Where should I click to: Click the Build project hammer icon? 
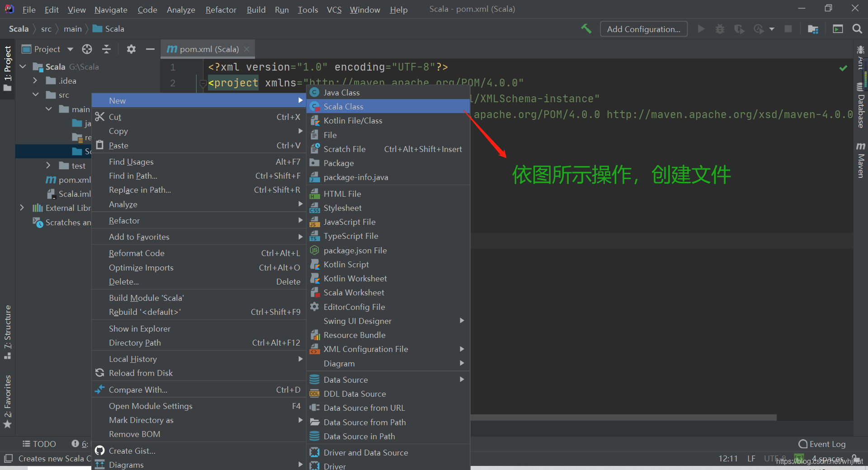point(586,29)
